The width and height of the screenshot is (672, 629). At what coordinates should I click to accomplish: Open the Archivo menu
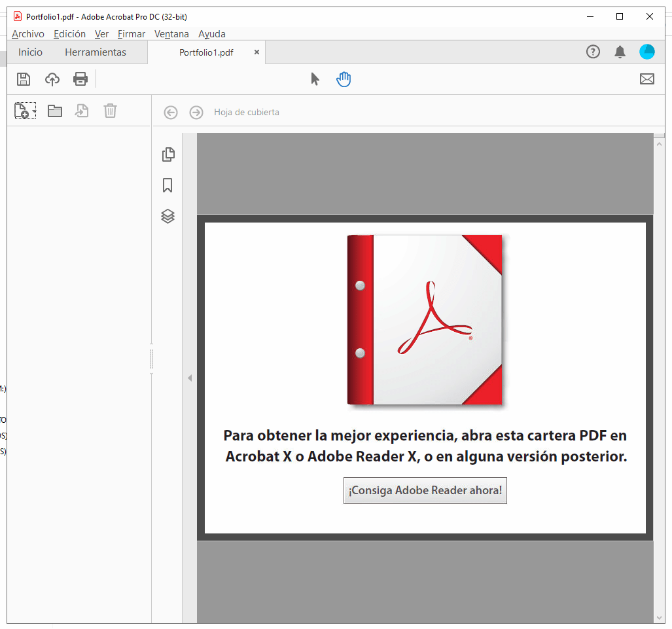click(28, 33)
